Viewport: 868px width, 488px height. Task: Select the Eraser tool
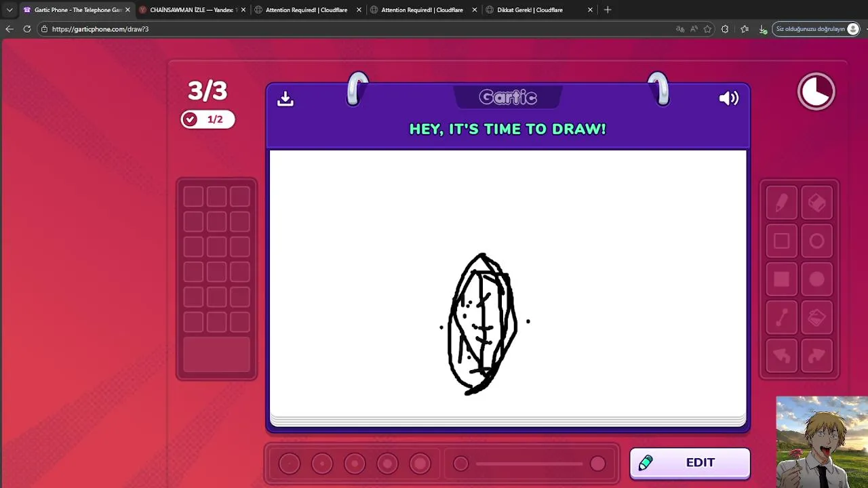817,203
